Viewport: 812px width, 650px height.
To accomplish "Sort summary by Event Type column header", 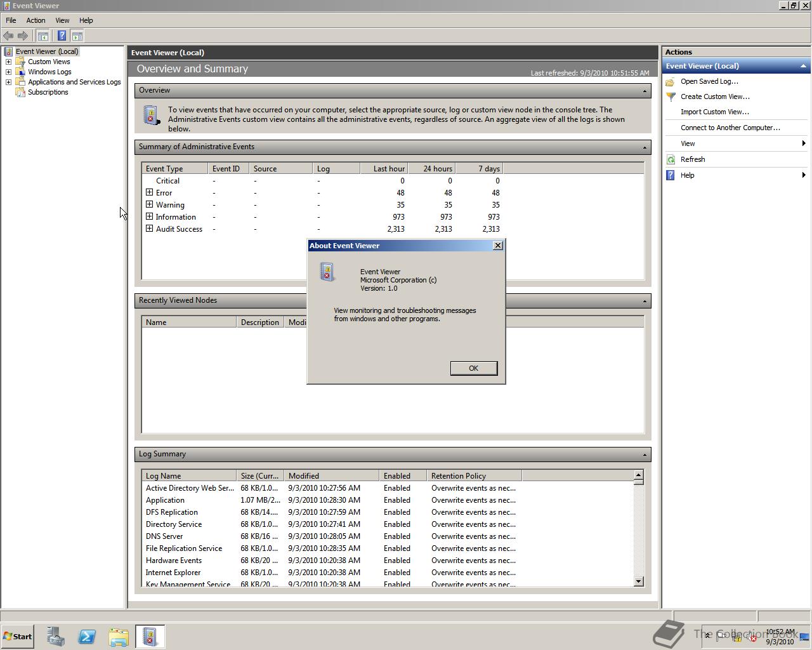I will pyautogui.click(x=174, y=168).
